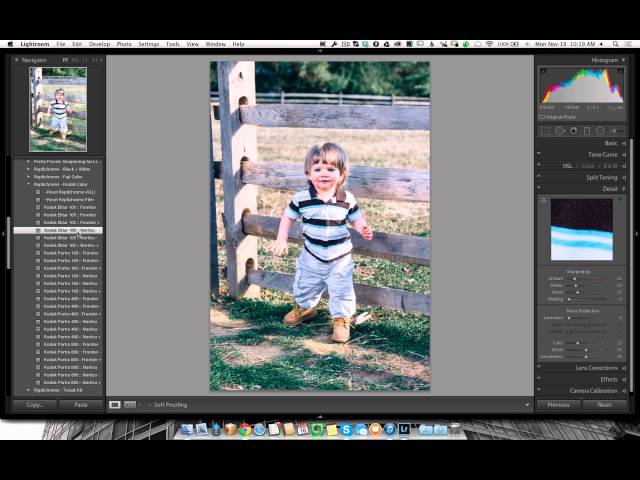Adjust the Sharpening Amount slider

tap(574, 279)
